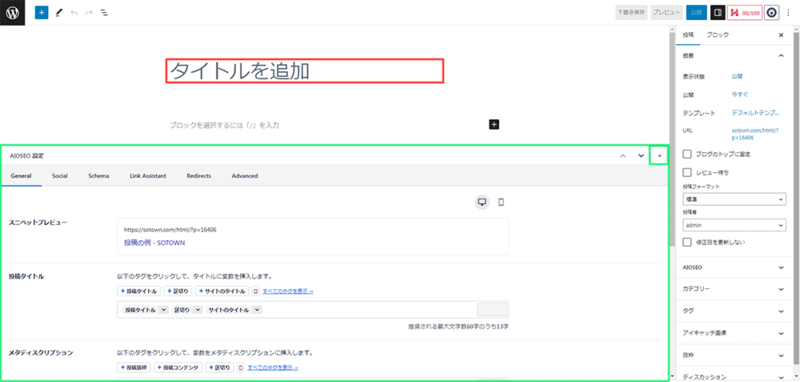
Task: Click the 今すぐ publish date link
Action: [x=740, y=94]
